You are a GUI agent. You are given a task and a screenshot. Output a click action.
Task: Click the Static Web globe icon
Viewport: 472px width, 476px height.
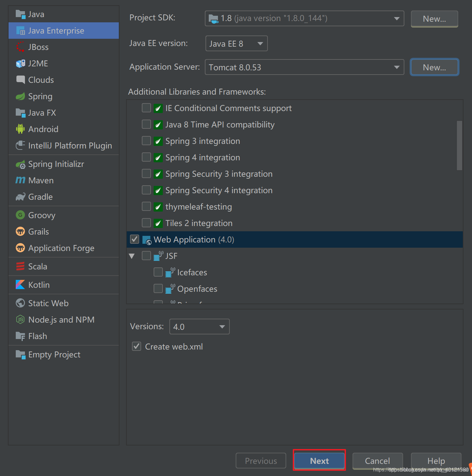click(x=20, y=303)
